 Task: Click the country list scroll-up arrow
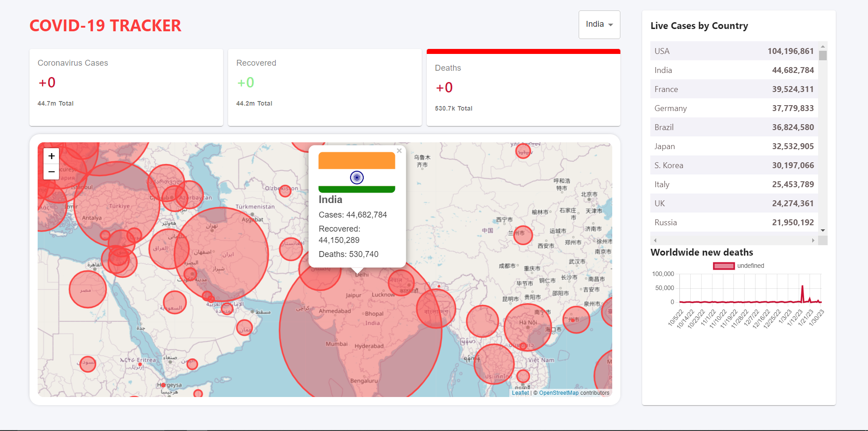click(823, 46)
